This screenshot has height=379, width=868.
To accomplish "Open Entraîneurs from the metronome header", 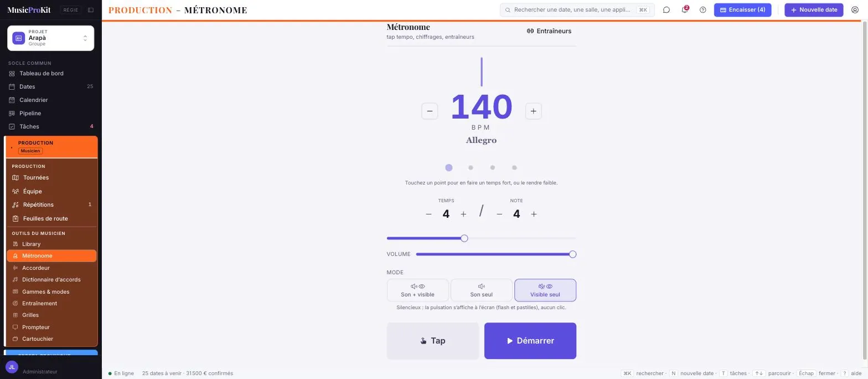I will pos(549,32).
